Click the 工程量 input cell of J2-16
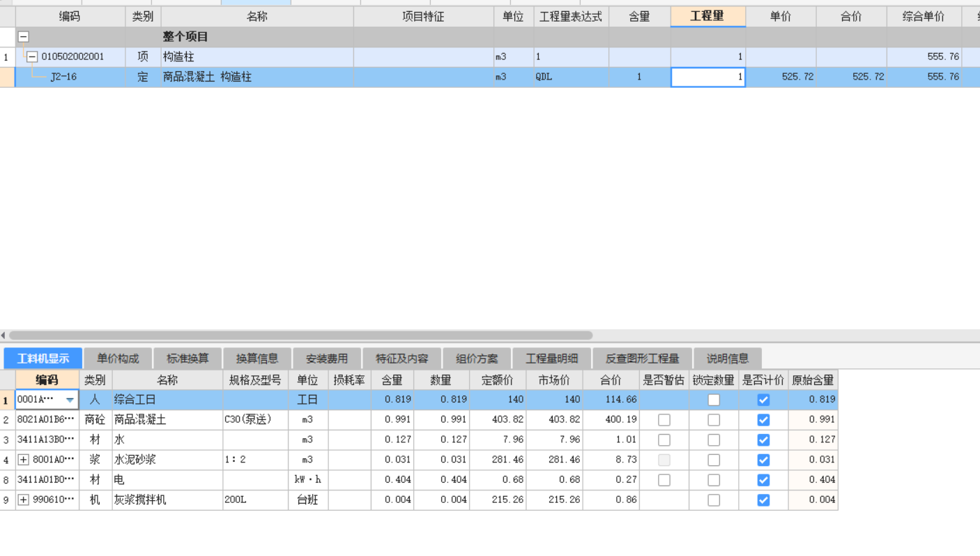The width and height of the screenshot is (980, 556). click(x=708, y=77)
